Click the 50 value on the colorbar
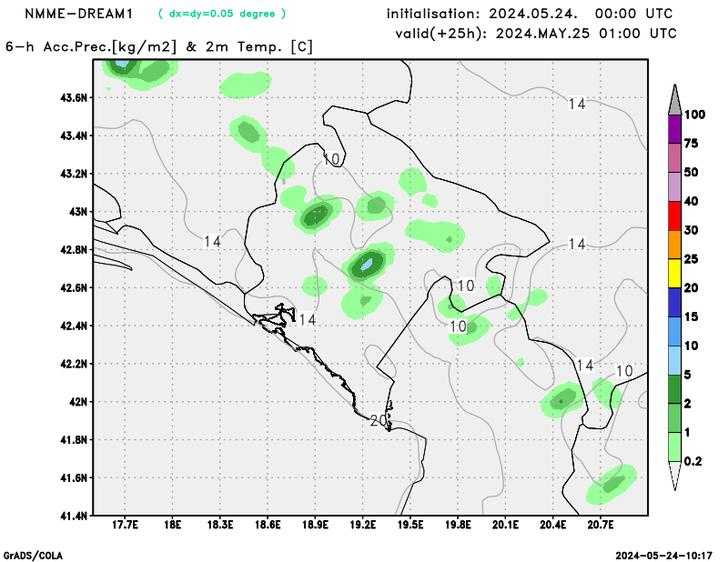 click(692, 173)
